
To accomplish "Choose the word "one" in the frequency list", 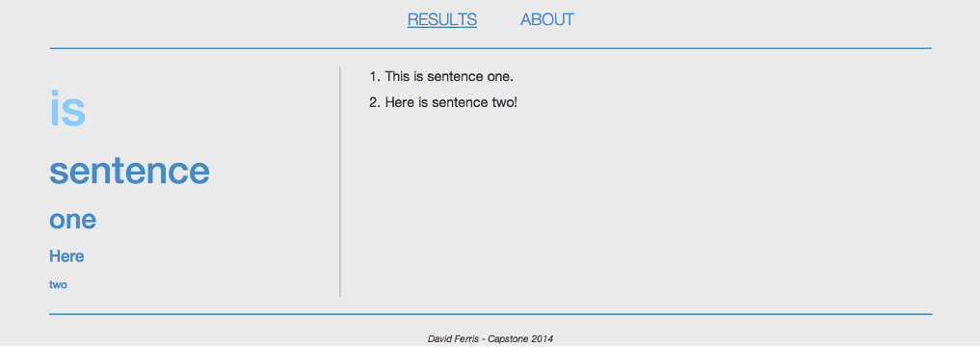I will click(72, 220).
